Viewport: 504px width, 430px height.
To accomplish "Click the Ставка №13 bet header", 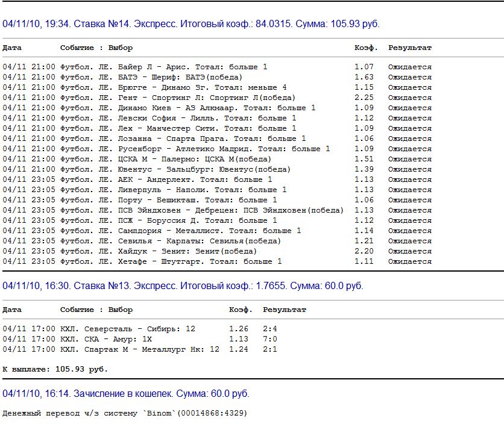I will click(183, 285).
